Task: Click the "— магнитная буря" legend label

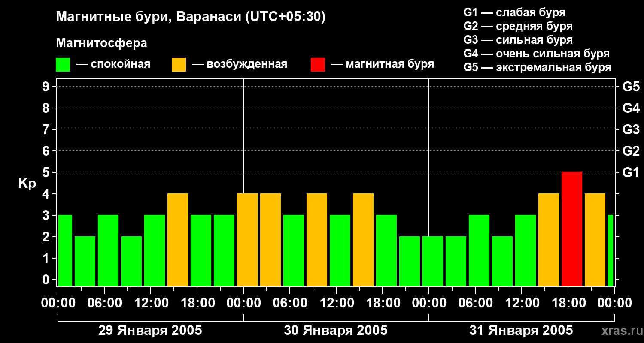Action: point(383,64)
